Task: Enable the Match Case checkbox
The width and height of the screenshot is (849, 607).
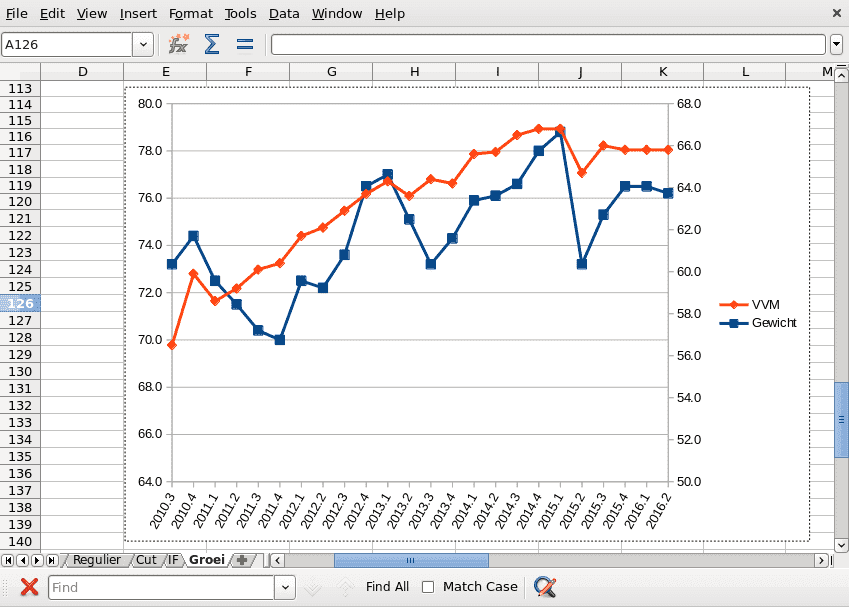Action: pyautogui.click(x=428, y=587)
